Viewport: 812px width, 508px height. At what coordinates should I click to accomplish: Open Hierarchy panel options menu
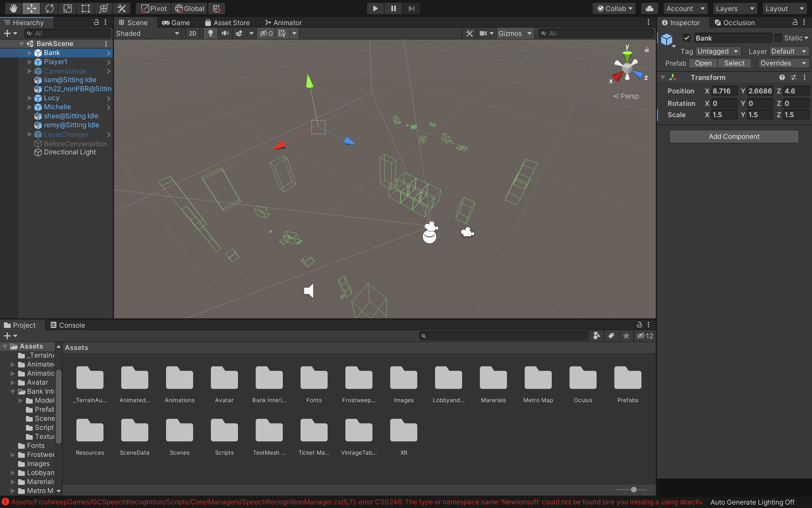(106, 22)
